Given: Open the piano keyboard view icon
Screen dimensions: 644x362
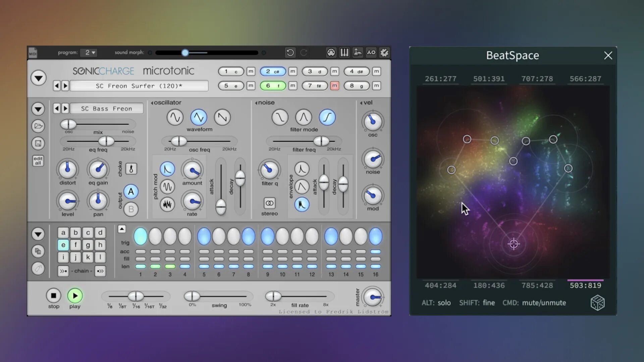Looking at the screenshot, I should [x=344, y=53].
